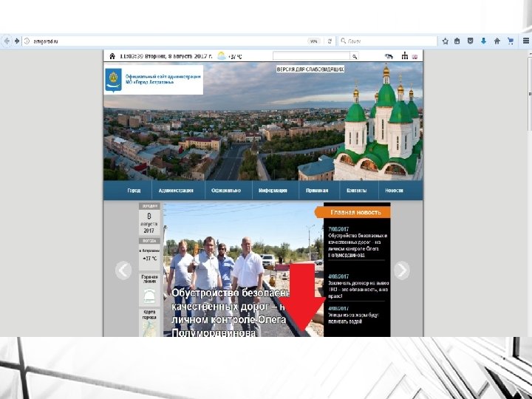Open downloads with the blue arrow icon

(483, 41)
